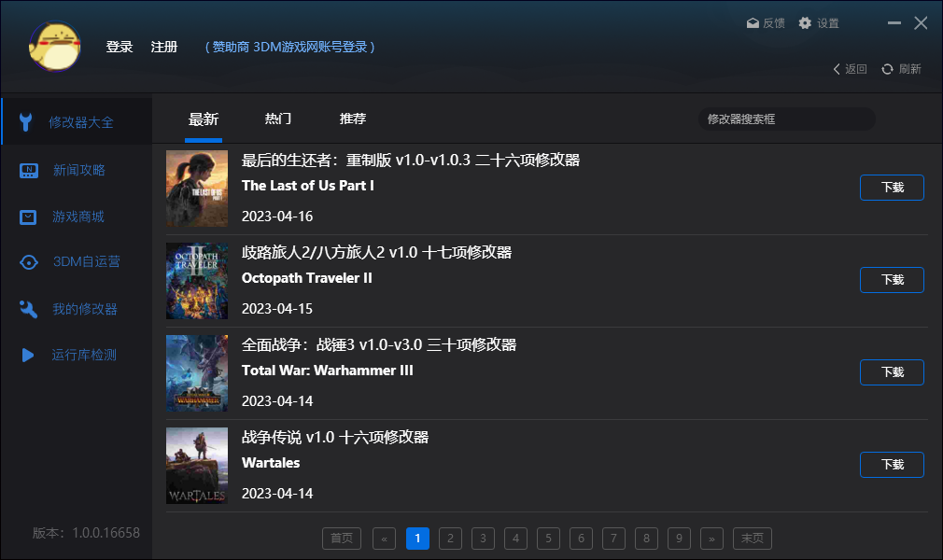Switch to the 最新 tab

pos(204,119)
